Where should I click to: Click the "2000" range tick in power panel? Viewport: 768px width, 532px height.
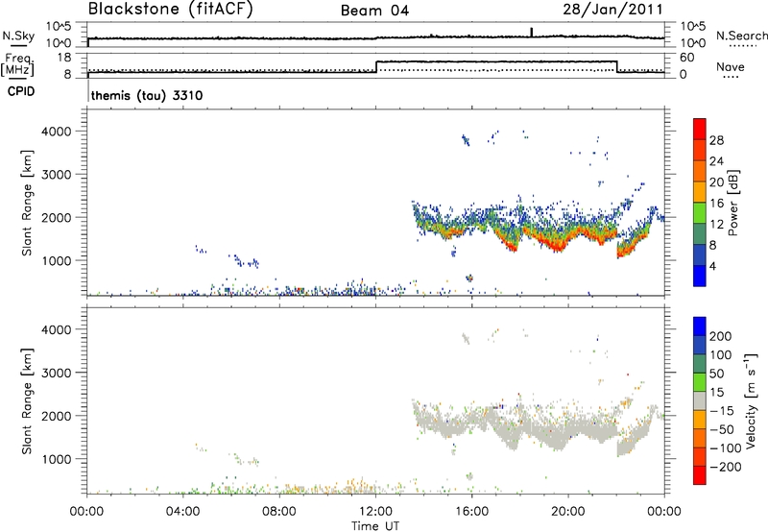pyautogui.click(x=56, y=217)
